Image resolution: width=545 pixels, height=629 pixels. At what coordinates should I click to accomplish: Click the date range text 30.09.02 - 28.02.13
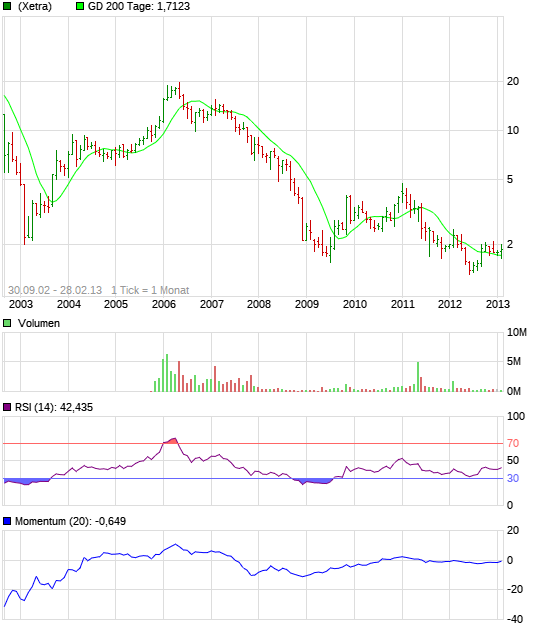pos(55,290)
